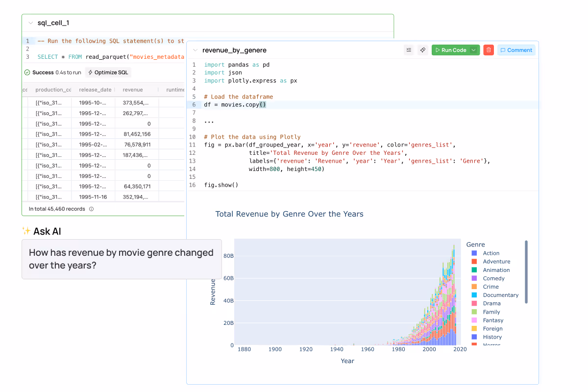Click the revenue cell 64,350,171
This screenshot has height=392, width=588.
click(x=137, y=186)
